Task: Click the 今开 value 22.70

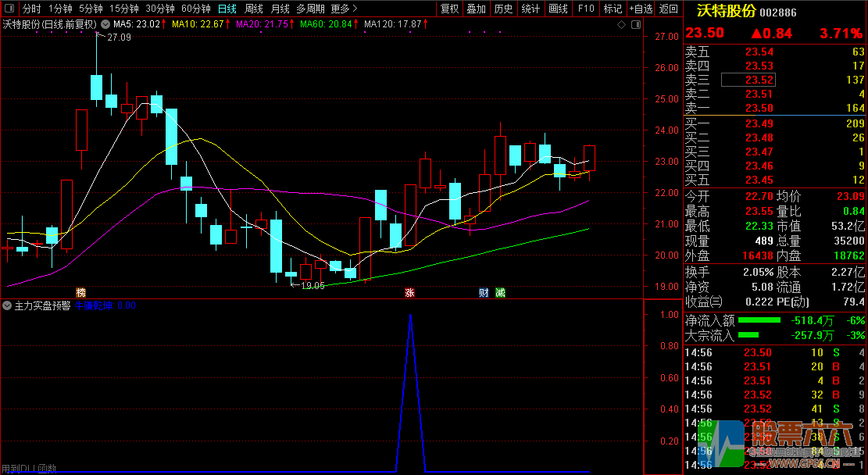Action: (759, 197)
